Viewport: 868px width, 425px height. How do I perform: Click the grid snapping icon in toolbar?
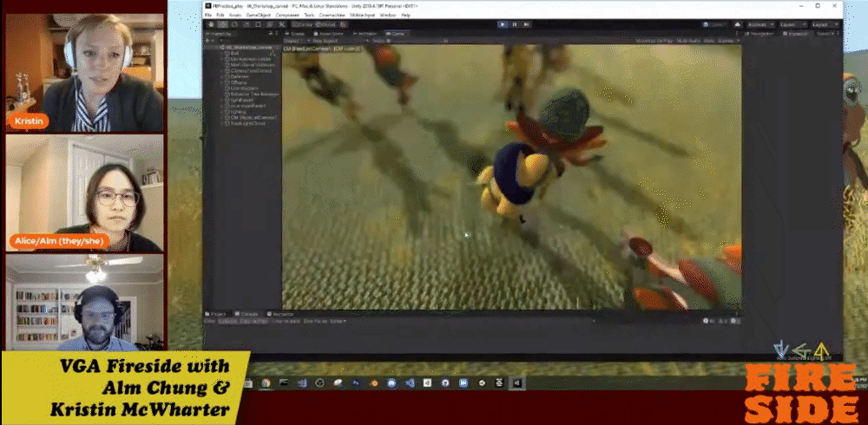[343, 24]
